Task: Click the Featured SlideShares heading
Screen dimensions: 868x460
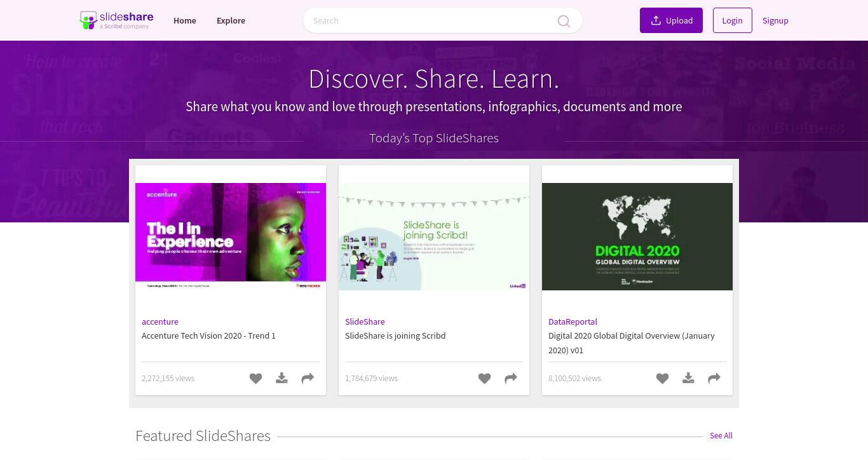Action: click(x=203, y=436)
